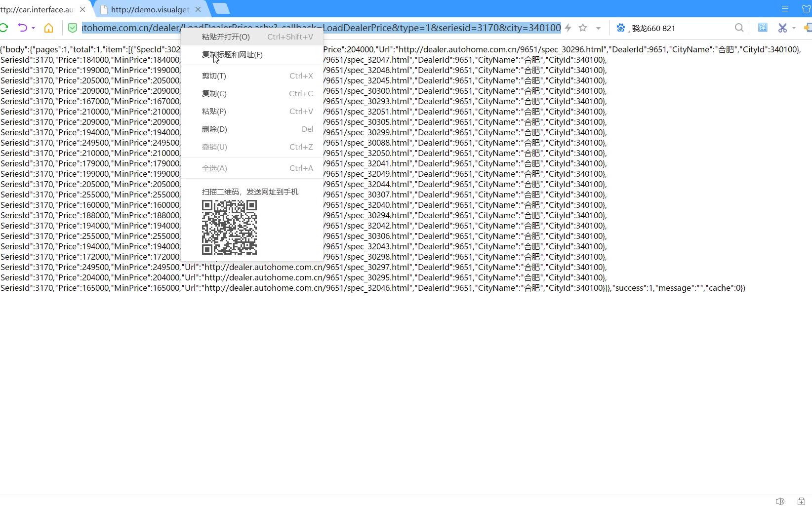Expand the address bar history dropdown arrow

click(598, 28)
